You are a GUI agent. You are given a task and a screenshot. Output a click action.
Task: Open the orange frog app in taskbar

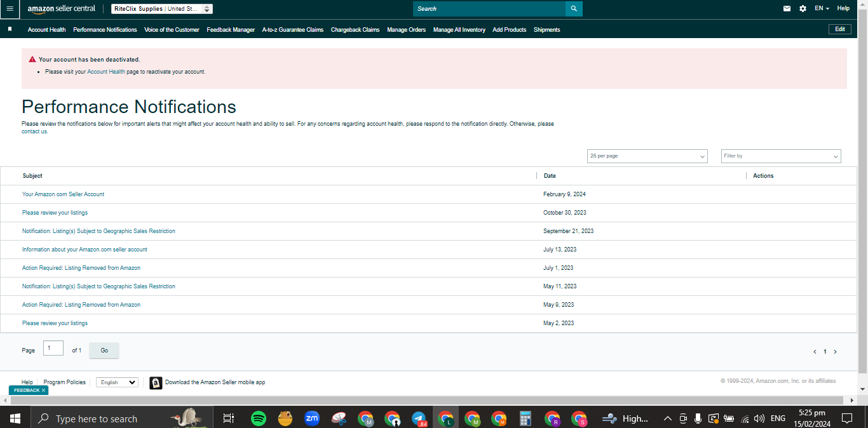click(285, 418)
